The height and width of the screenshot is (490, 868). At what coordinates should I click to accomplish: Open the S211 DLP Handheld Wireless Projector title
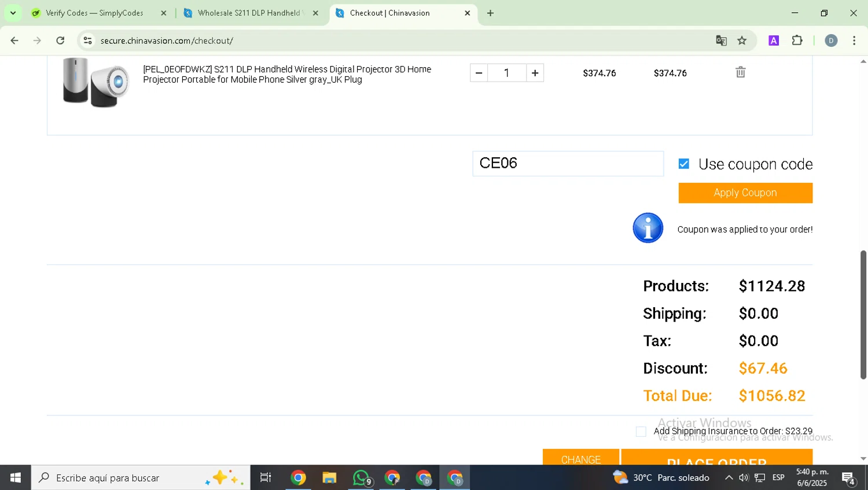[x=287, y=75]
